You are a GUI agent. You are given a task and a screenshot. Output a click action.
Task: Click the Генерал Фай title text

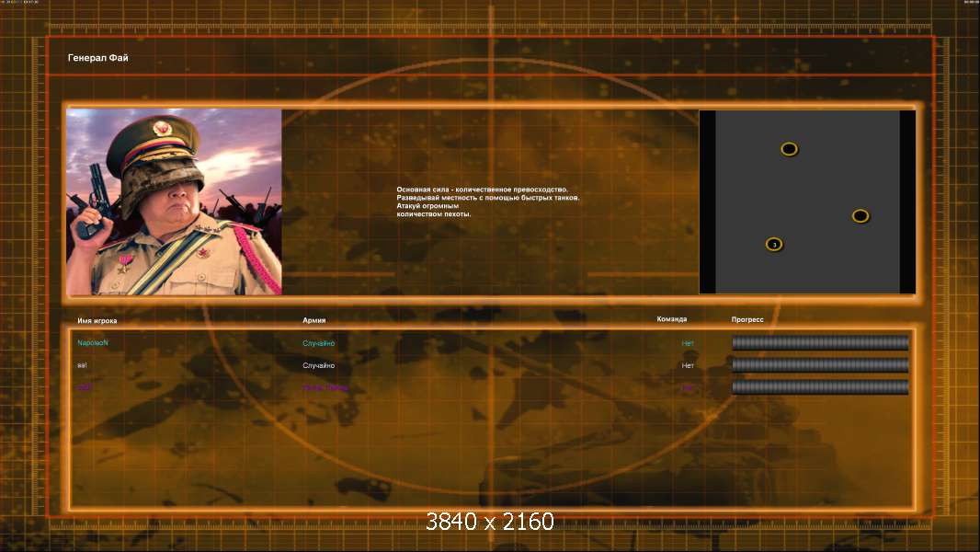[98, 58]
